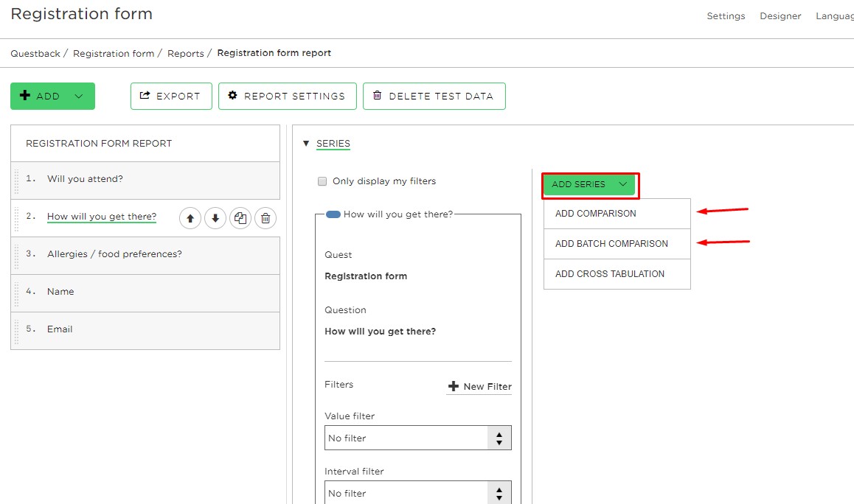Click the EXPORT button

(171, 97)
